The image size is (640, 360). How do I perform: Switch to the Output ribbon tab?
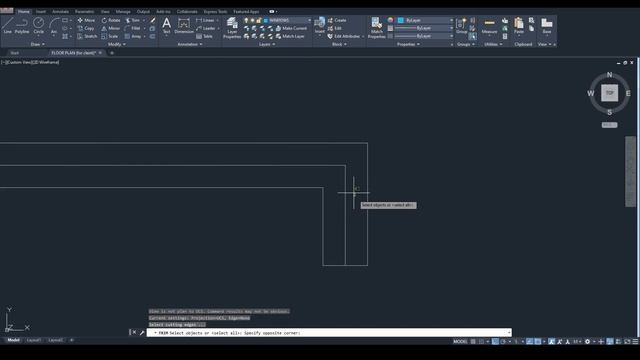[x=143, y=11]
